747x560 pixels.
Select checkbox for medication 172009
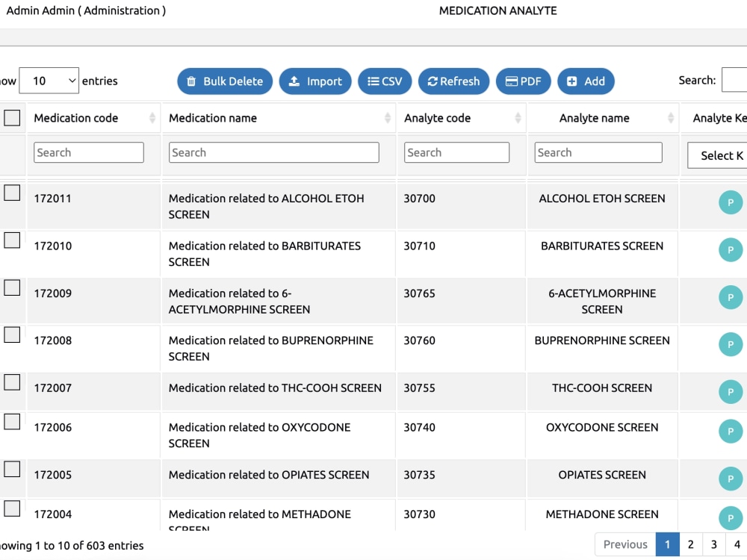(12, 287)
